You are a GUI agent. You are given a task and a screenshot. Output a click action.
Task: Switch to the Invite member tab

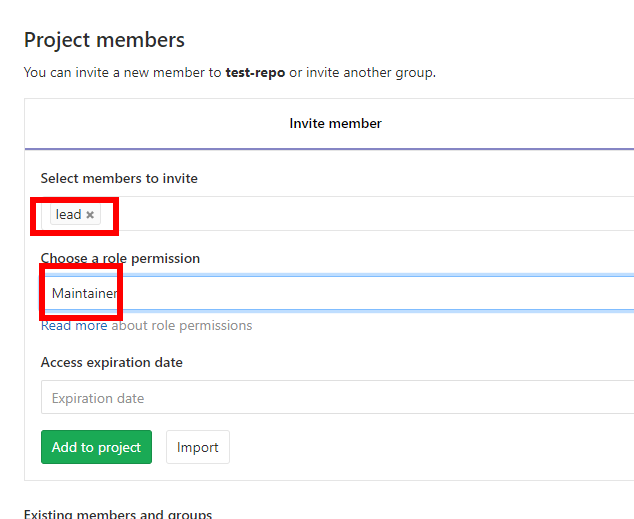coord(335,123)
